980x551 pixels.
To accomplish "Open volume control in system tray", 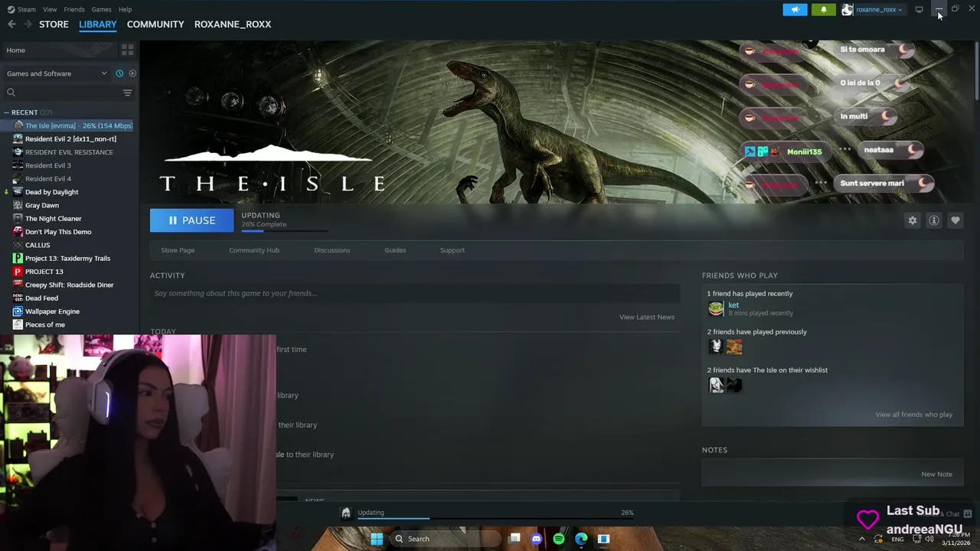I will [x=929, y=539].
